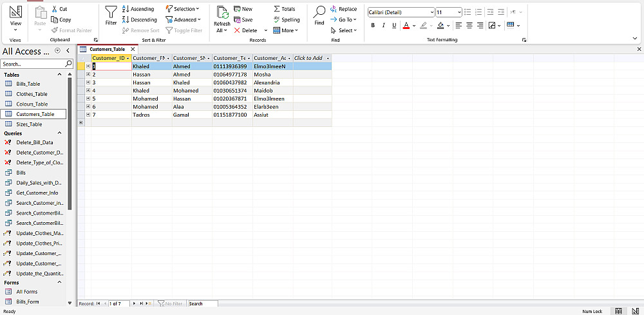Create a New record
This screenshot has height=315, width=644.
(x=243, y=8)
